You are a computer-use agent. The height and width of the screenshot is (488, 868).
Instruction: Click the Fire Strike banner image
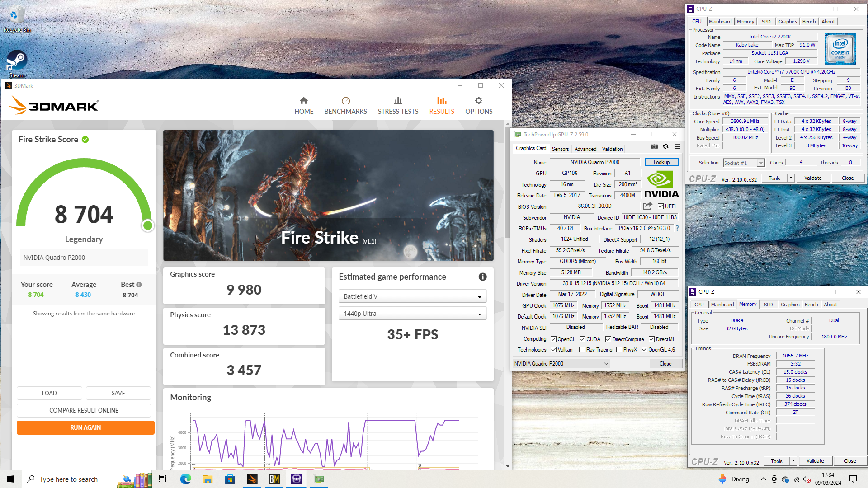328,195
